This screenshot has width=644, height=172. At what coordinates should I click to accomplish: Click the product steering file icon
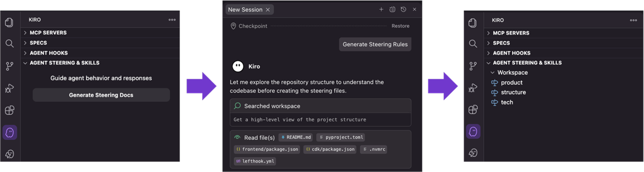(x=494, y=83)
